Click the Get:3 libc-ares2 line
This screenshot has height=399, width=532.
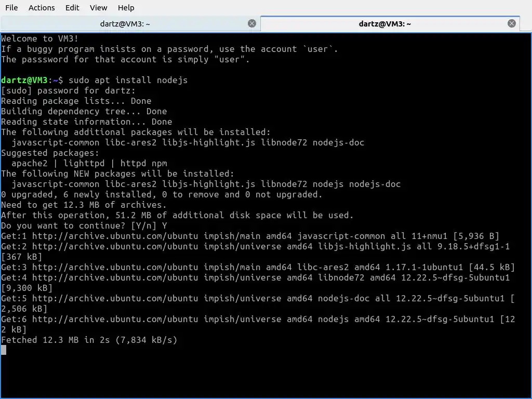258,268
